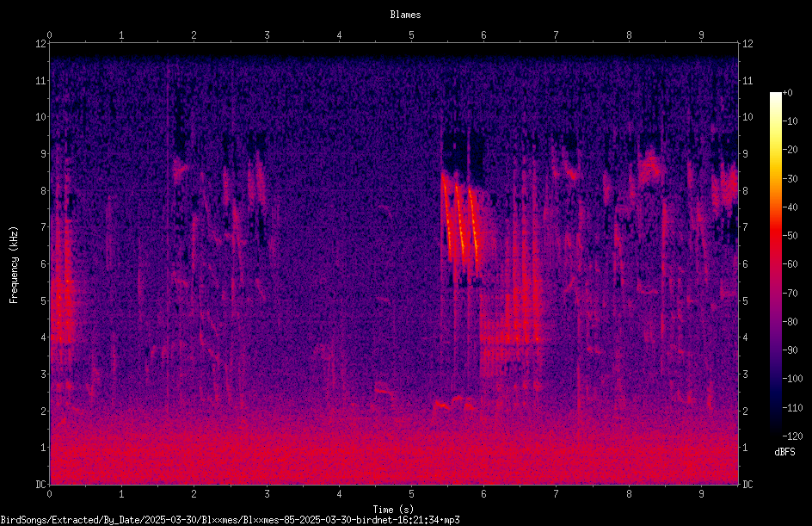Screen dimensions: 812x526
Task: Click the 'DC' label on right axis
Action: (x=747, y=485)
